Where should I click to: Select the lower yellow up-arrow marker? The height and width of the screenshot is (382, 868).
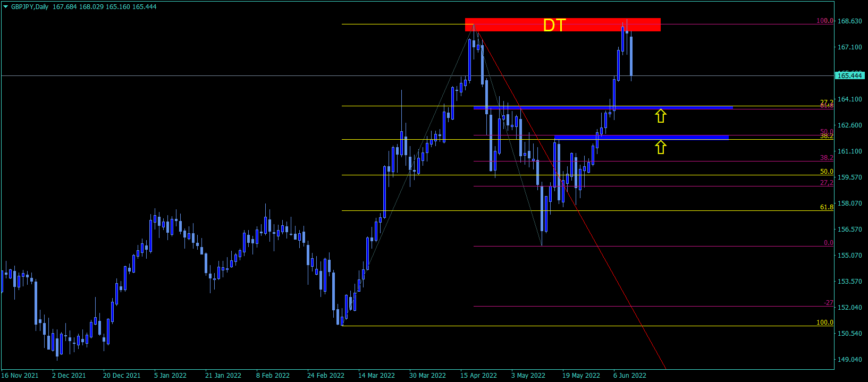[660, 147]
